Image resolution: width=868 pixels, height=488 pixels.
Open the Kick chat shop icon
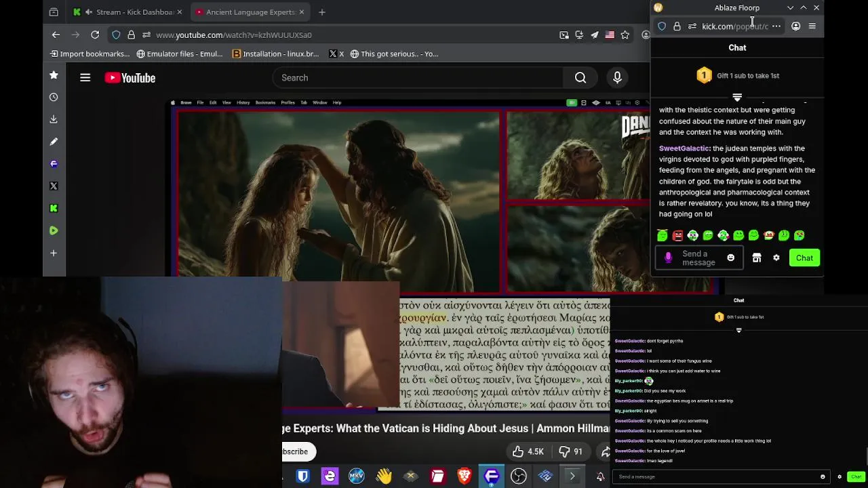tap(757, 258)
